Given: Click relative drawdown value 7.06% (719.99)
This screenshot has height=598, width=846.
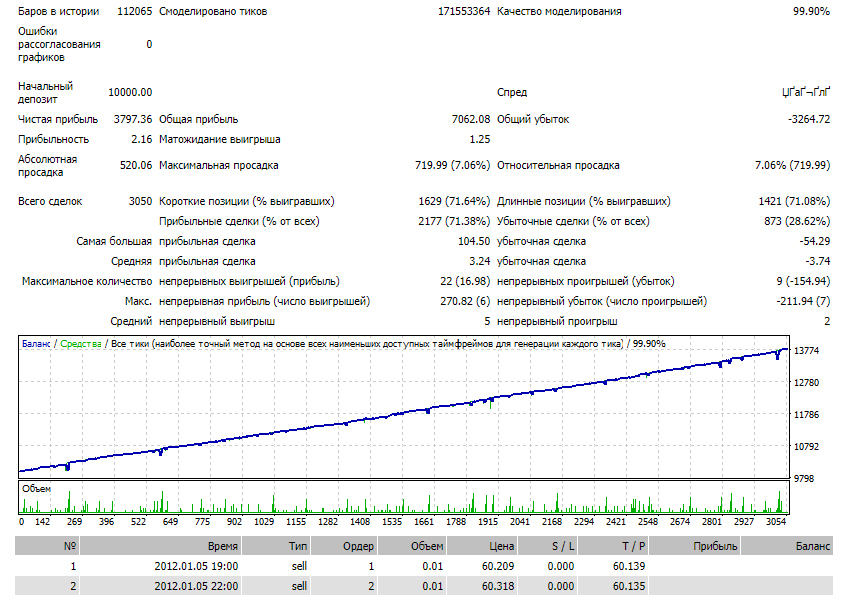Looking at the screenshot, I should click(x=793, y=165).
